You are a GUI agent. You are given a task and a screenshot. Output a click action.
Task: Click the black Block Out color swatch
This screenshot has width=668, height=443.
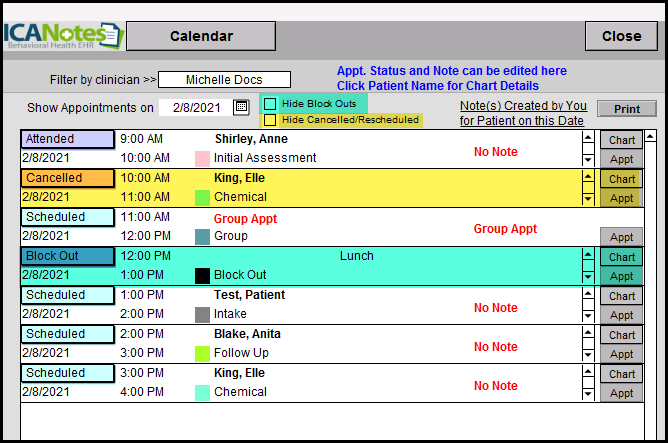(x=202, y=275)
